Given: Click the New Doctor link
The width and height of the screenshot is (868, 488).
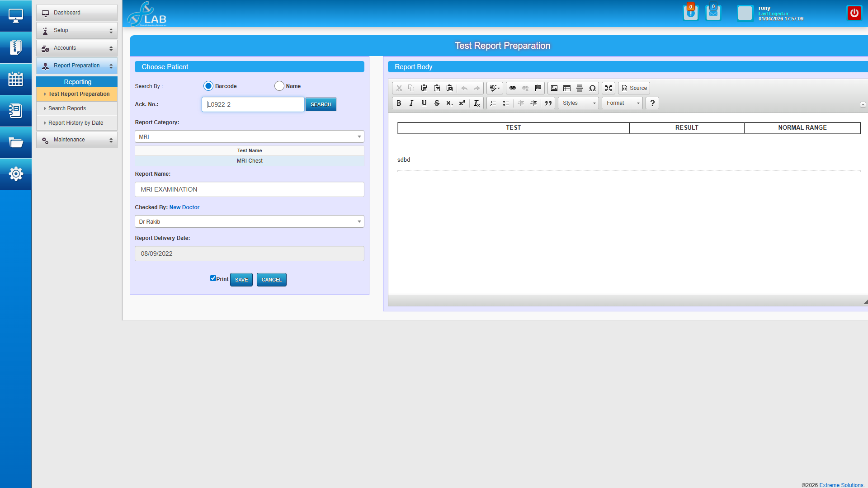Looking at the screenshot, I should point(184,207).
